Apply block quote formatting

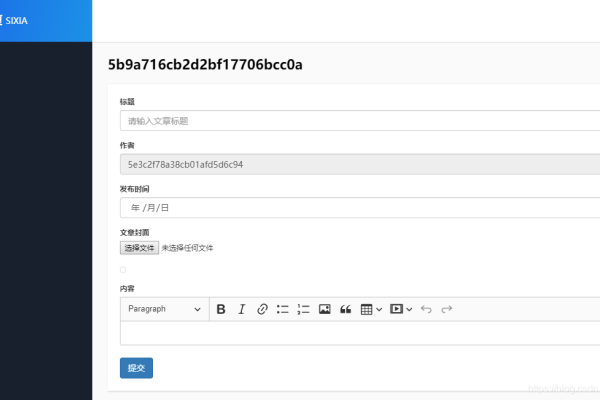click(346, 309)
